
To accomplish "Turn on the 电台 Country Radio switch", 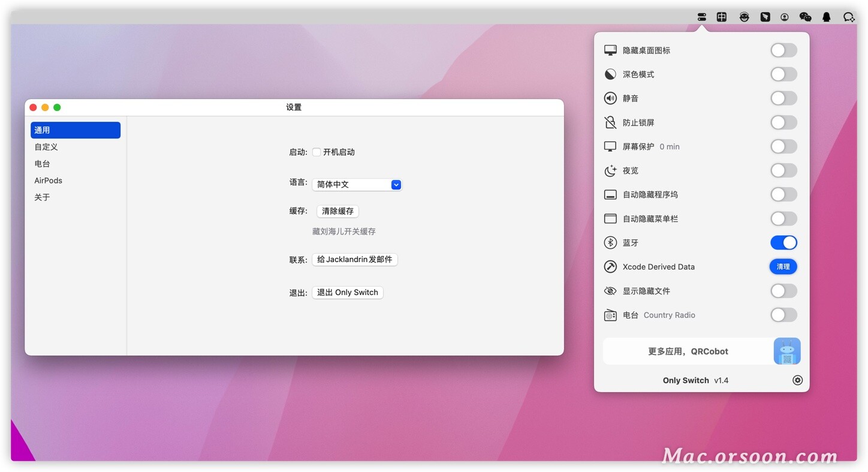I will click(783, 315).
